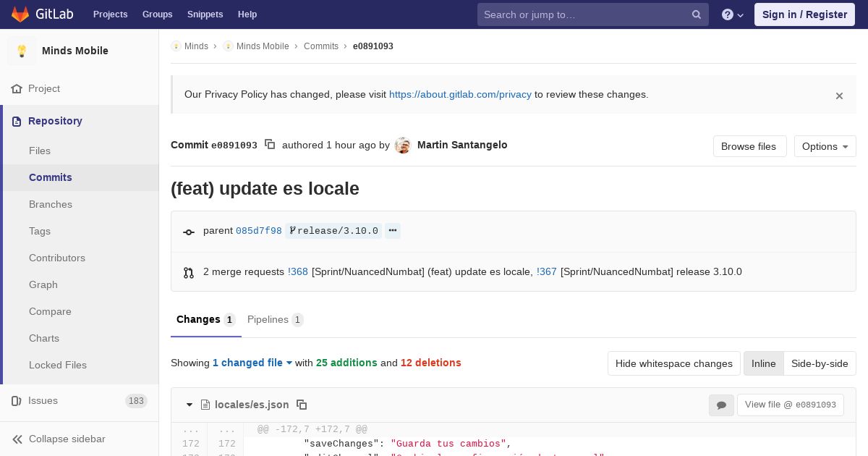Image resolution: width=868 pixels, height=456 pixels.
Task: Click Minds text in the breadcrumb
Action: (196, 46)
